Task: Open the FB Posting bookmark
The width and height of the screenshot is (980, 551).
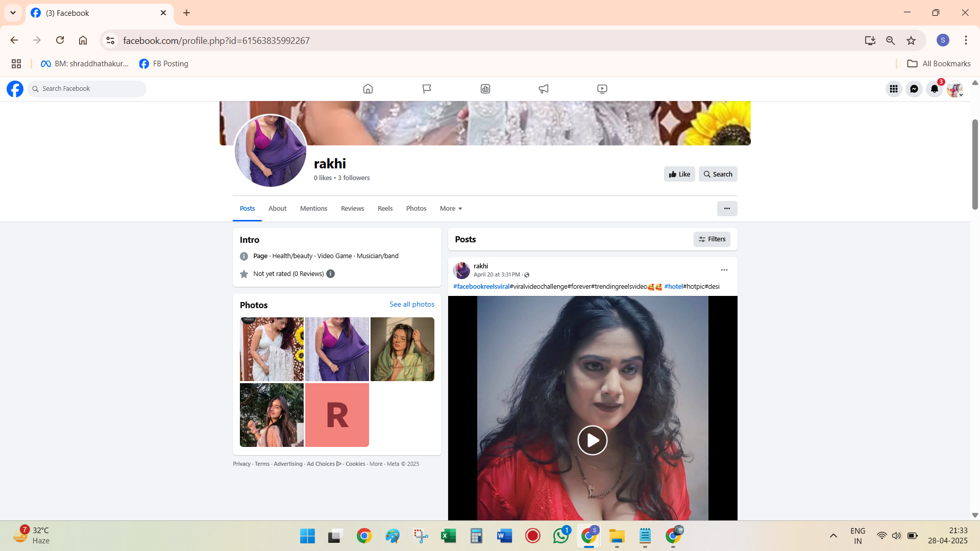Action: 164,64
